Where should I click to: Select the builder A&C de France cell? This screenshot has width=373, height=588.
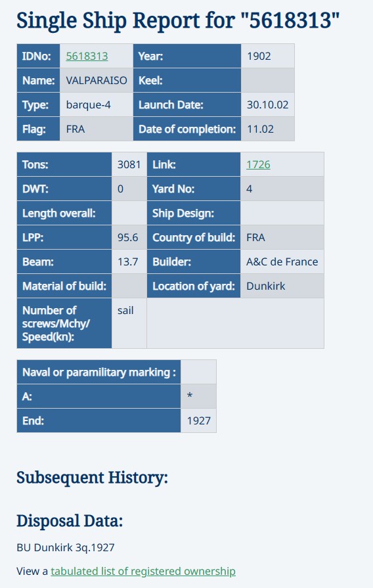pyautogui.click(x=282, y=261)
